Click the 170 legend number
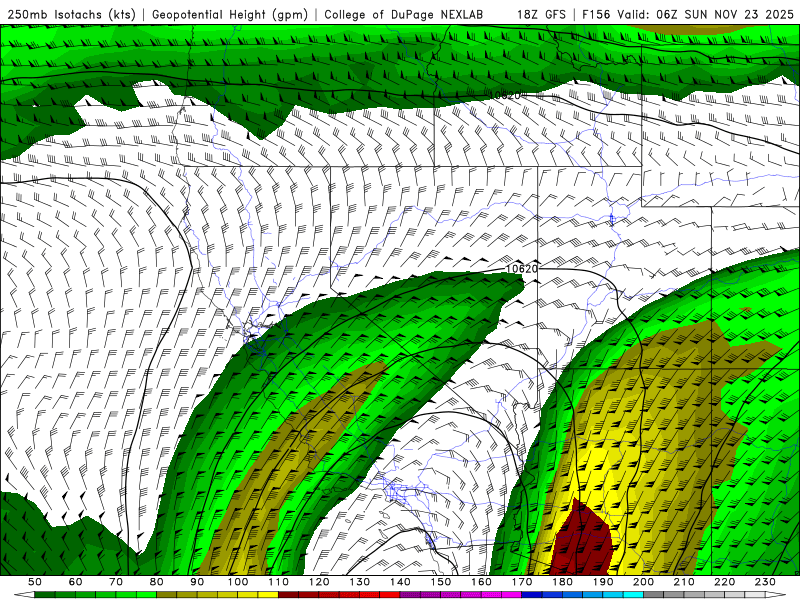Viewport: 800px width, 600px height. click(522, 582)
